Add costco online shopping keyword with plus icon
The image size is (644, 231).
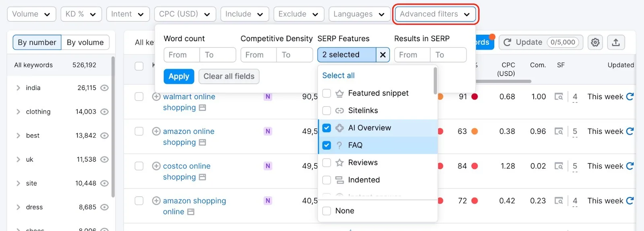156,166
